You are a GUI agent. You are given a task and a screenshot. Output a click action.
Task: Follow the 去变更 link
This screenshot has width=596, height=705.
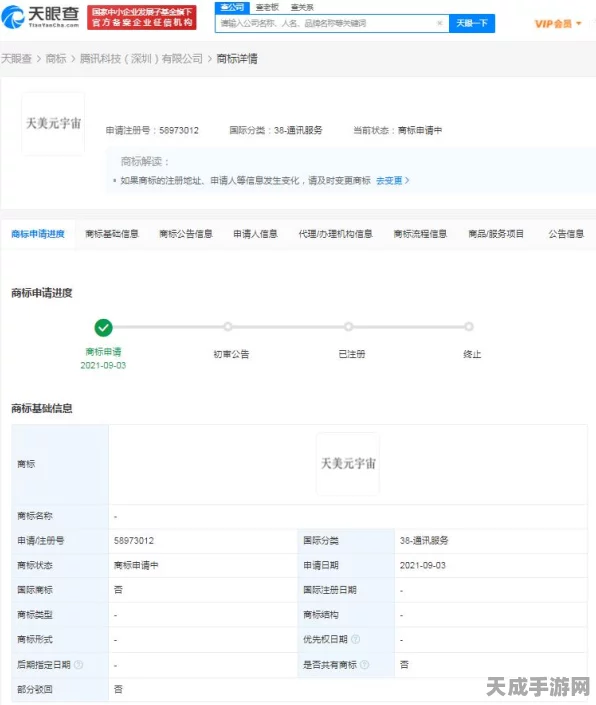coord(392,180)
